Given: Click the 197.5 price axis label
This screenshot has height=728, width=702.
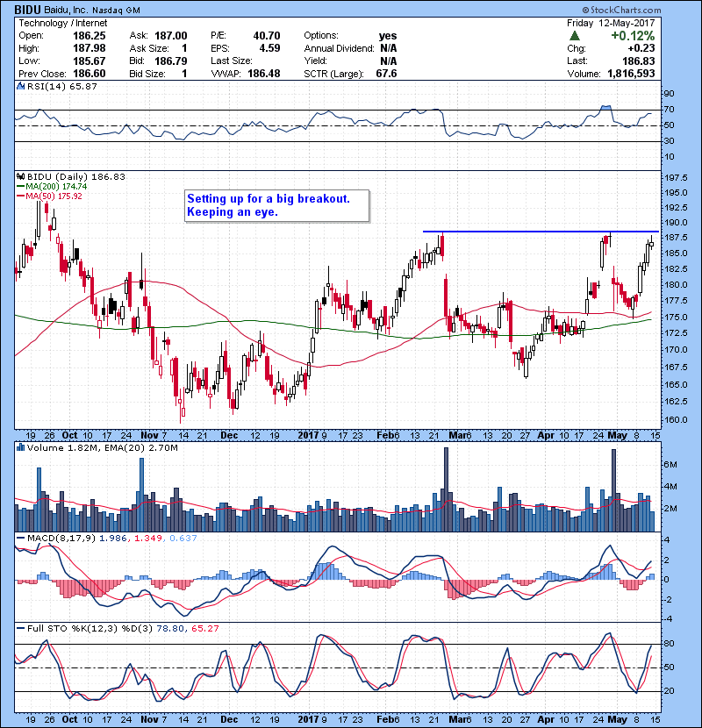Looking at the screenshot, I should tap(676, 178).
